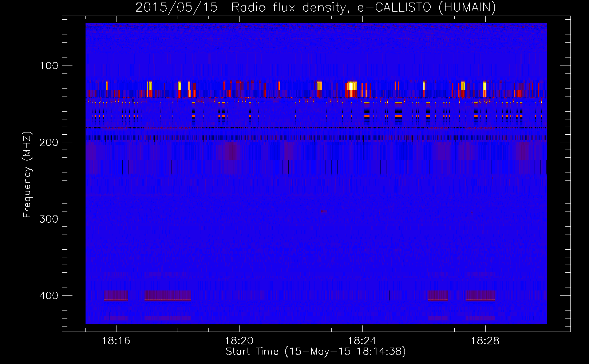Click the 18:24 time tick label
This screenshot has width=589, height=364.
362,341
